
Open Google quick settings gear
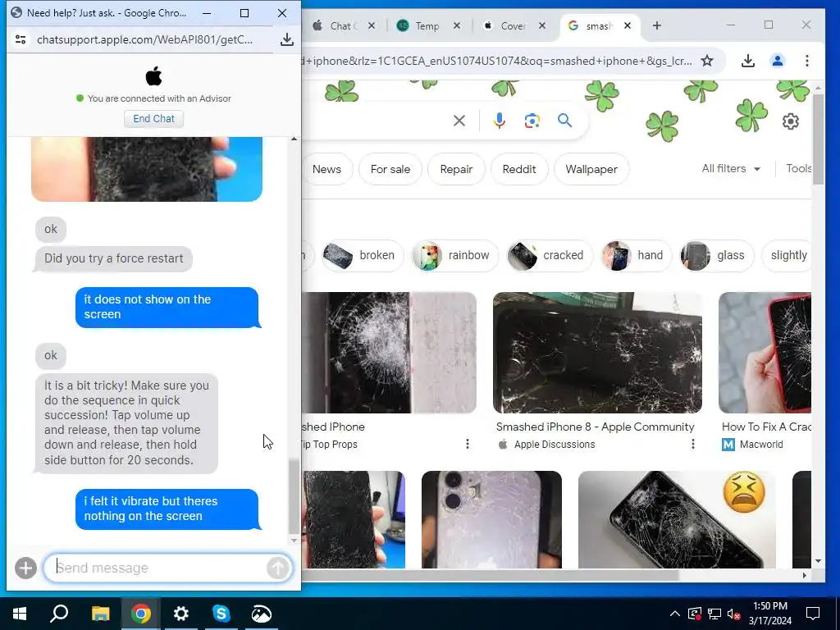[791, 121]
